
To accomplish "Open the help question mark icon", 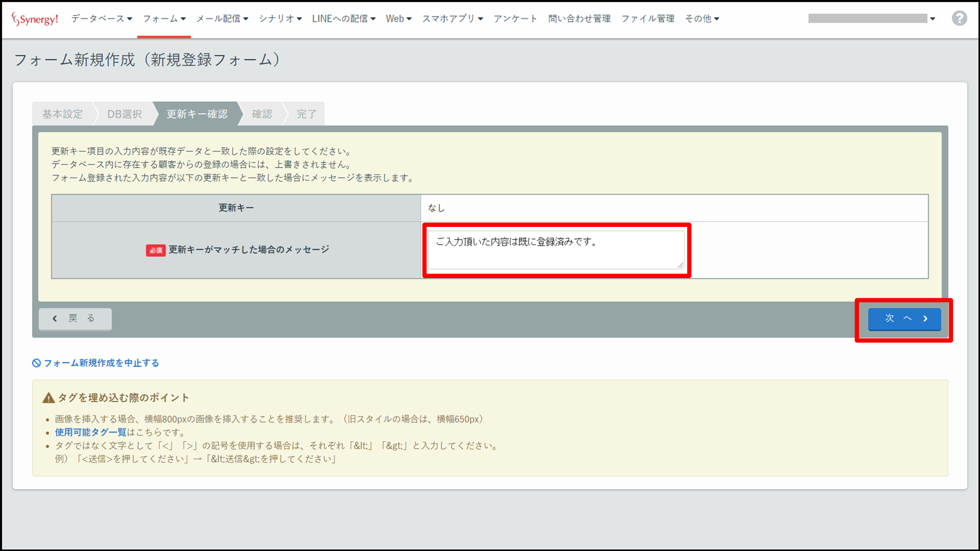I will tap(959, 19).
